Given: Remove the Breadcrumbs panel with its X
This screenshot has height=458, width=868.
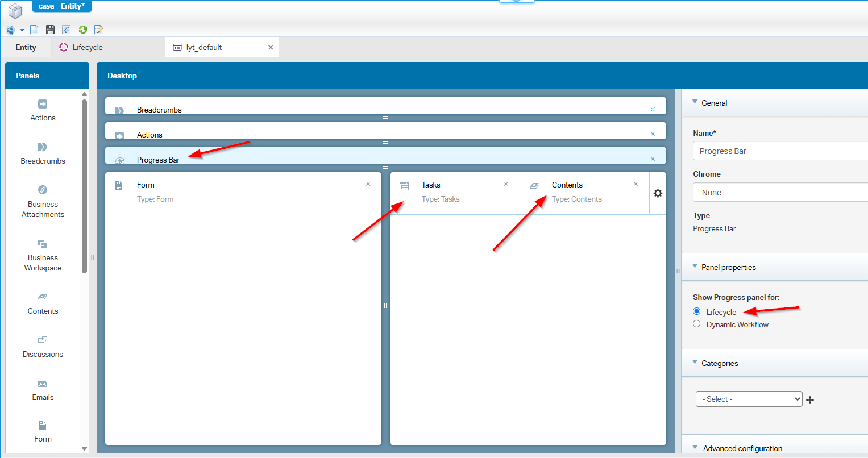Looking at the screenshot, I should (x=653, y=110).
